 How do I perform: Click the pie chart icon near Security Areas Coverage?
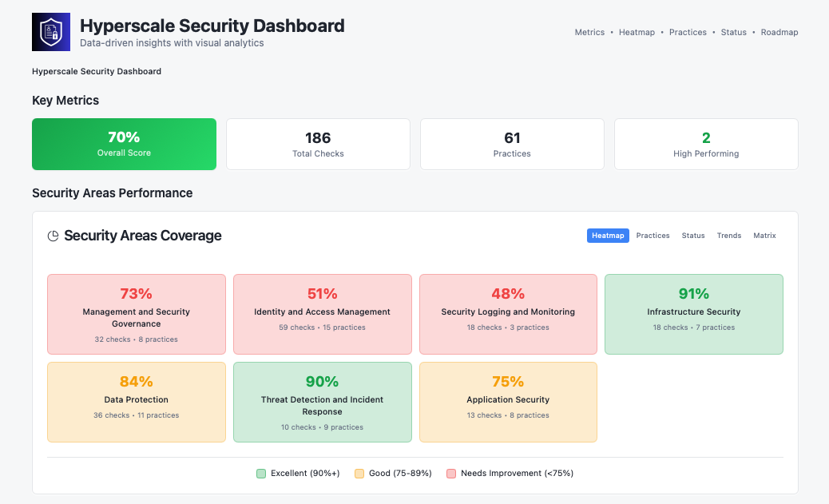[54, 235]
